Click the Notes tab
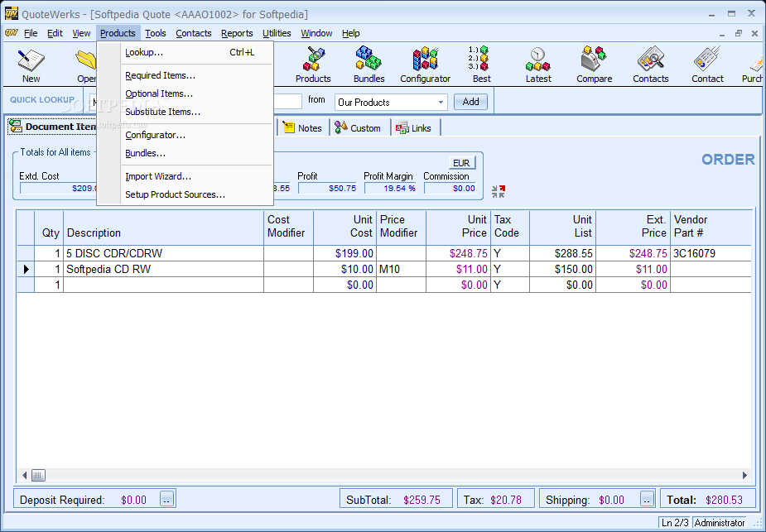Image resolution: width=766 pixels, height=532 pixels. tap(303, 128)
